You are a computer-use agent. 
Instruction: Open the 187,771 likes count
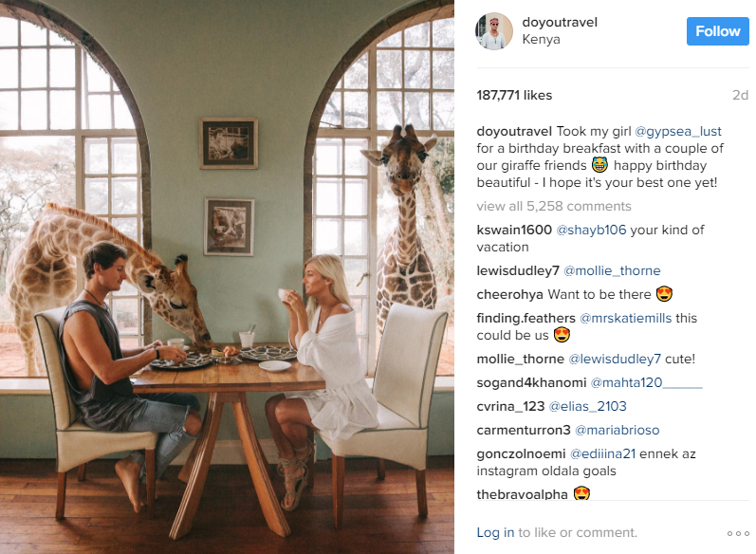click(514, 95)
